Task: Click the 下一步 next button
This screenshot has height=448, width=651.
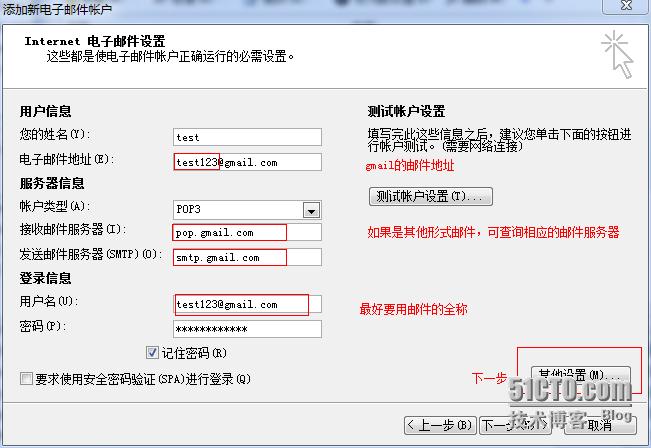Action: 515,426
